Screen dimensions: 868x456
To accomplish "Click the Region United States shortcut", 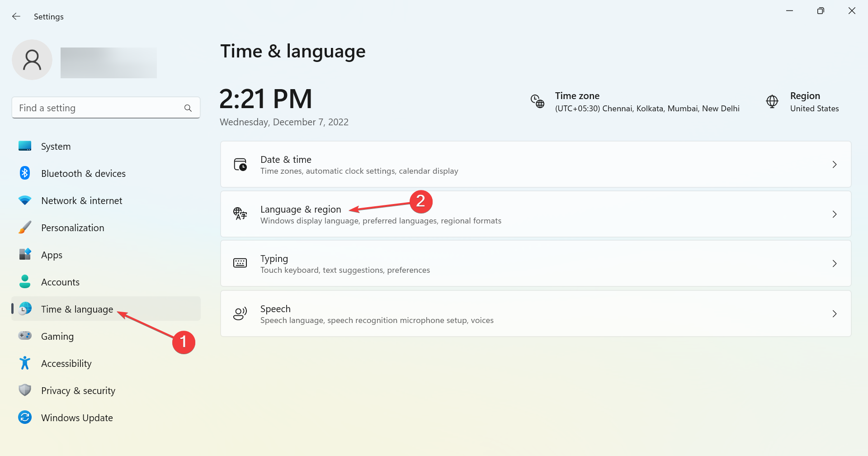I will click(x=814, y=102).
